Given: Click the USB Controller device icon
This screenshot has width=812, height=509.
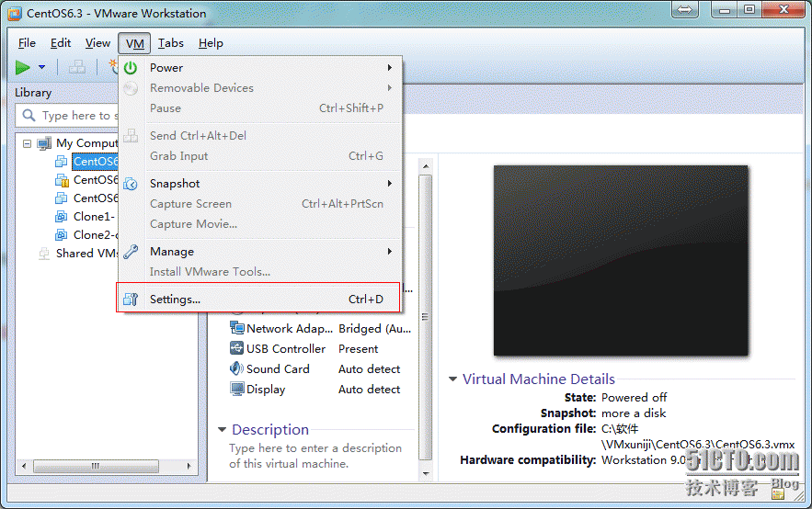Looking at the screenshot, I should point(236,348).
